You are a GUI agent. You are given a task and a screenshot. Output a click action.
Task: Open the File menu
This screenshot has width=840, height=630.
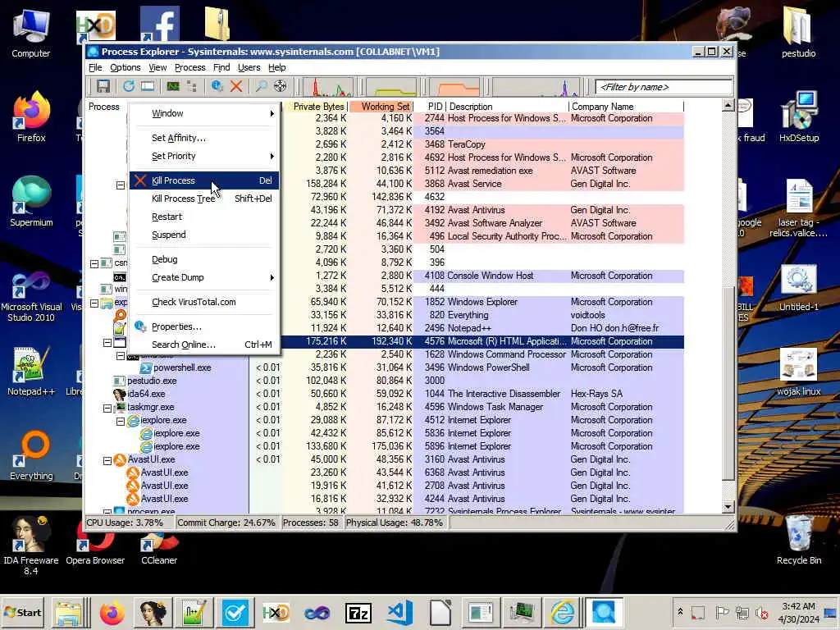(95, 67)
